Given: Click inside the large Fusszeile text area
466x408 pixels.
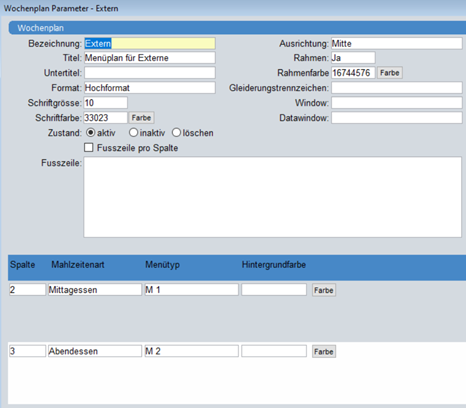Looking at the screenshot, I should coord(272,197).
